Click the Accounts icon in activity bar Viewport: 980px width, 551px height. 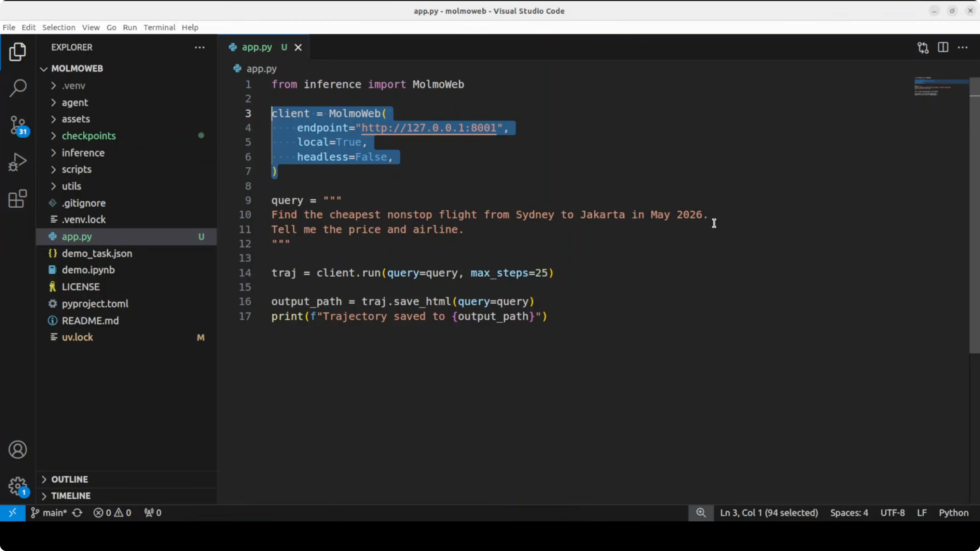[18, 450]
